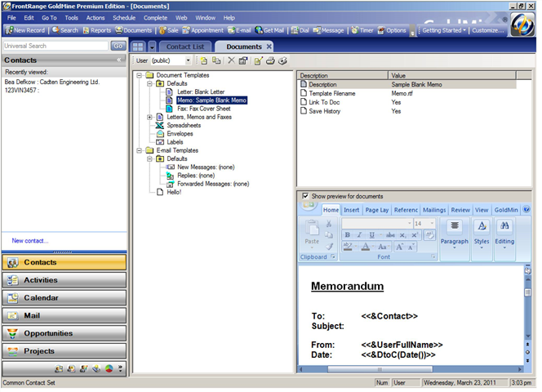The width and height of the screenshot is (542, 392).
Task: Click the New contact... link
Action: tap(30, 241)
